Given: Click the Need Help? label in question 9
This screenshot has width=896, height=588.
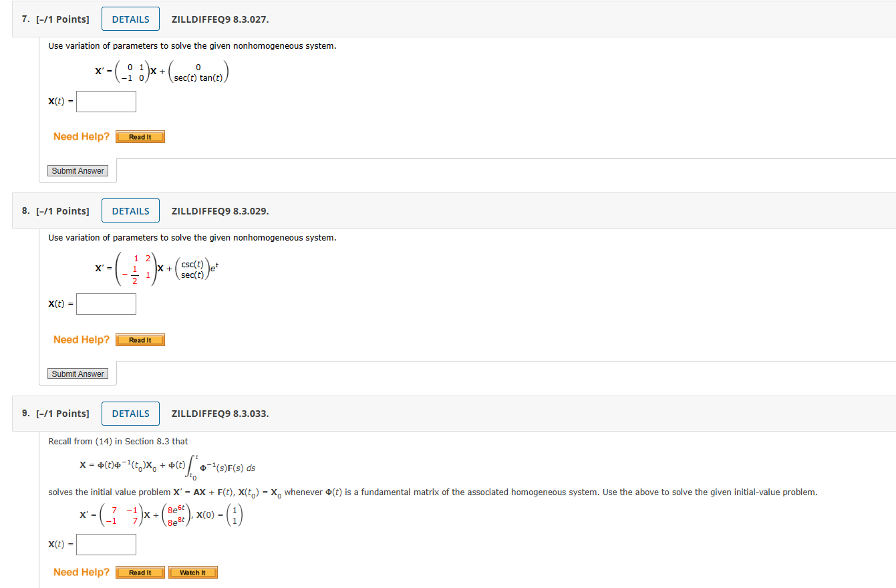Looking at the screenshot, I should click(81, 572).
